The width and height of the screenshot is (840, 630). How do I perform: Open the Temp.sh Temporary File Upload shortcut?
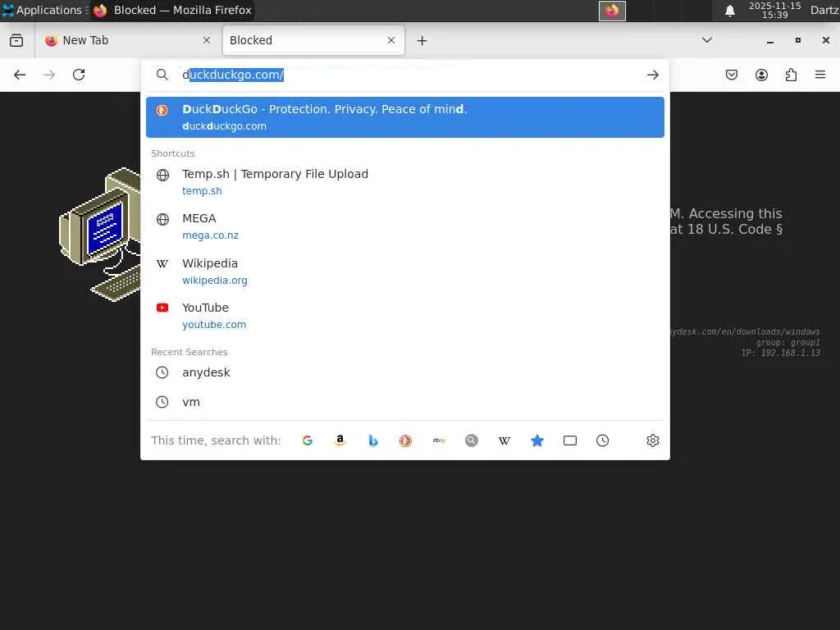pos(405,182)
